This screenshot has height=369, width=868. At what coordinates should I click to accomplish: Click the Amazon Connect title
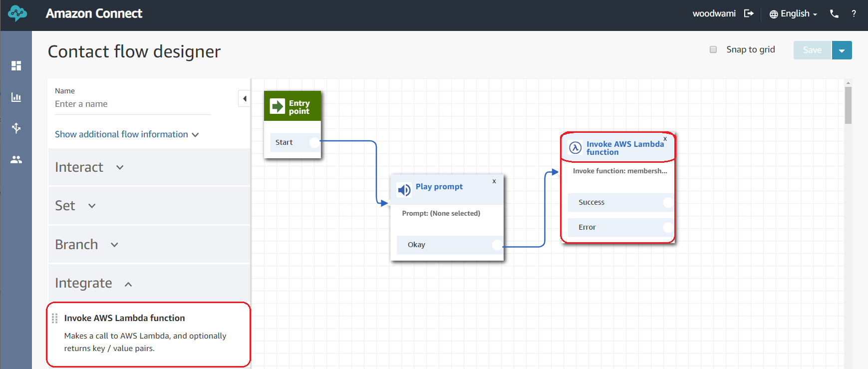coord(94,13)
